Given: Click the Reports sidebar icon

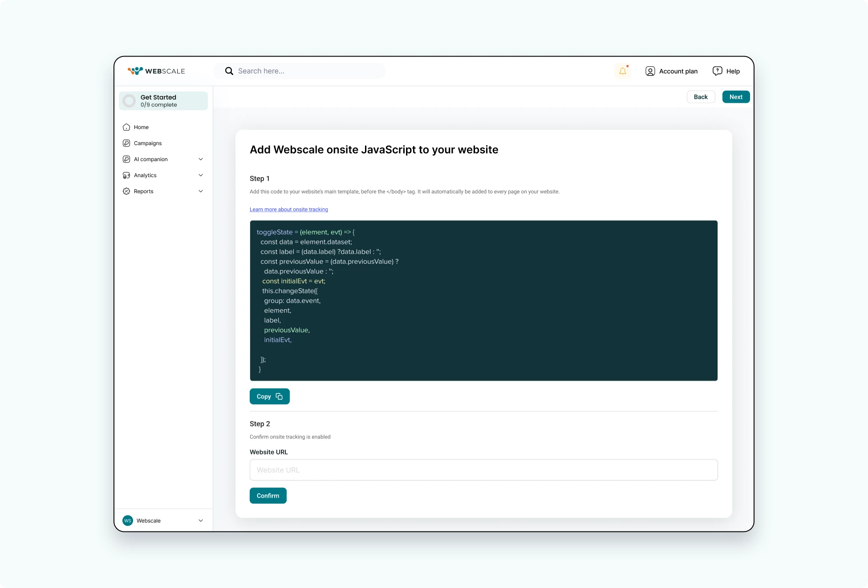Looking at the screenshot, I should coord(126,191).
